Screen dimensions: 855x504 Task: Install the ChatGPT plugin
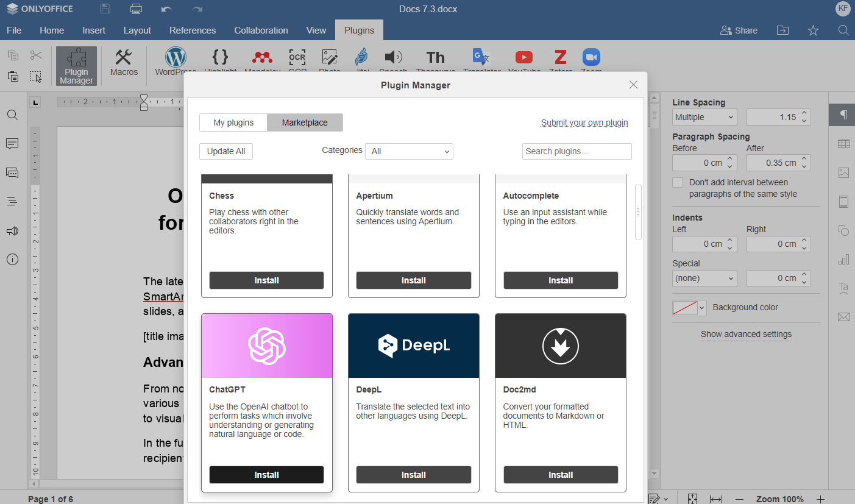266,475
